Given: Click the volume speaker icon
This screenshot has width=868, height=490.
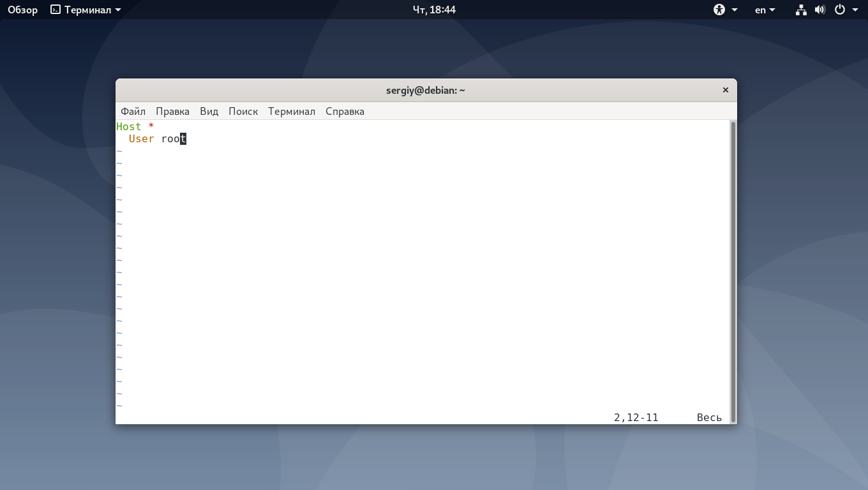Looking at the screenshot, I should (x=820, y=10).
